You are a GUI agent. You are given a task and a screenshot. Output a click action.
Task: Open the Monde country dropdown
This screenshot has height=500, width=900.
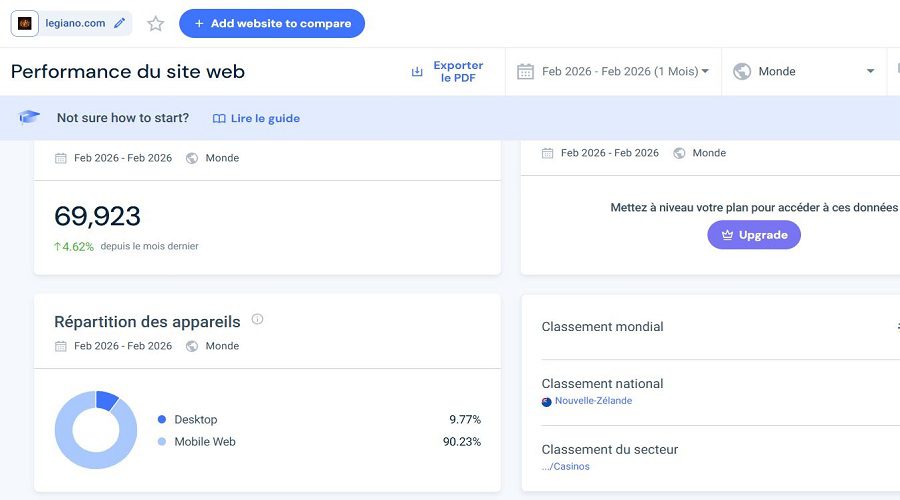click(x=804, y=72)
